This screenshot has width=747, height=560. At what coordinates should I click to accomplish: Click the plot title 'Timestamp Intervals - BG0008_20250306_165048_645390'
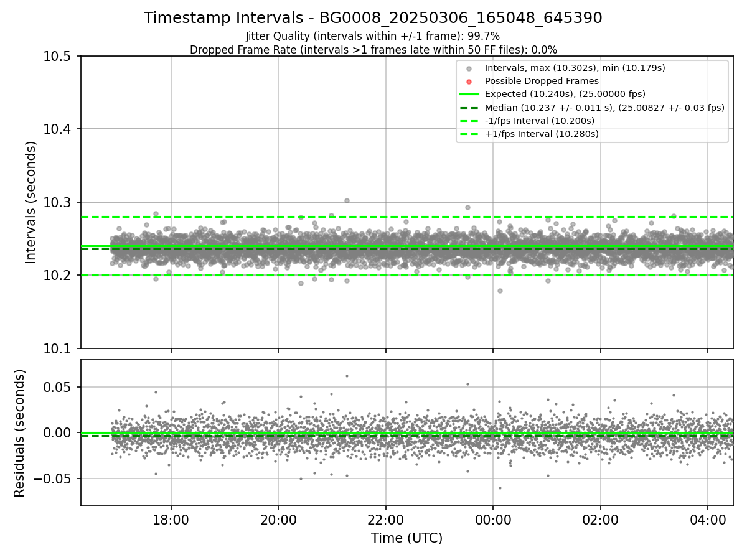373,18
